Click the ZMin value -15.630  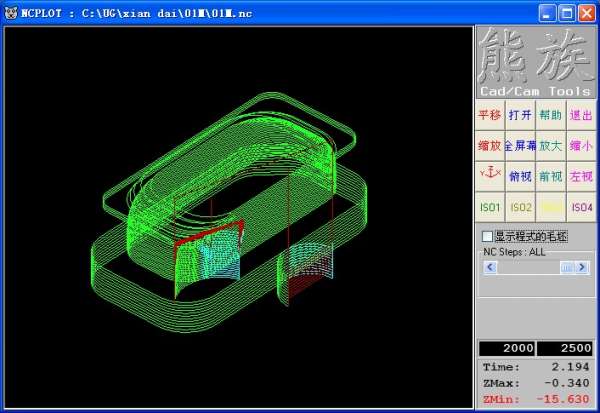point(562,399)
